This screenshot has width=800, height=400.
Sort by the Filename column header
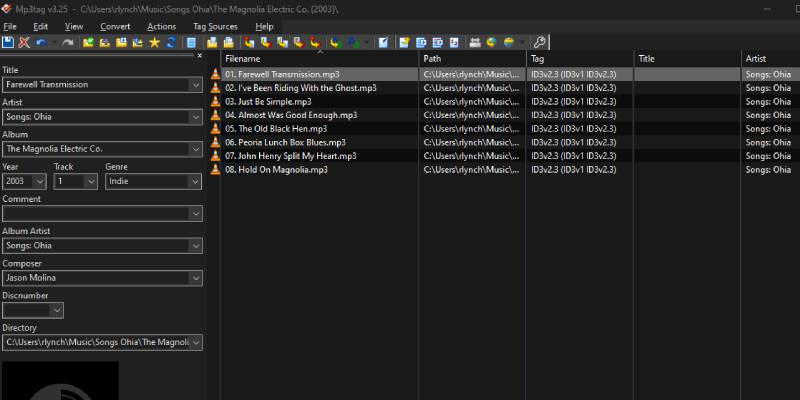[320, 59]
